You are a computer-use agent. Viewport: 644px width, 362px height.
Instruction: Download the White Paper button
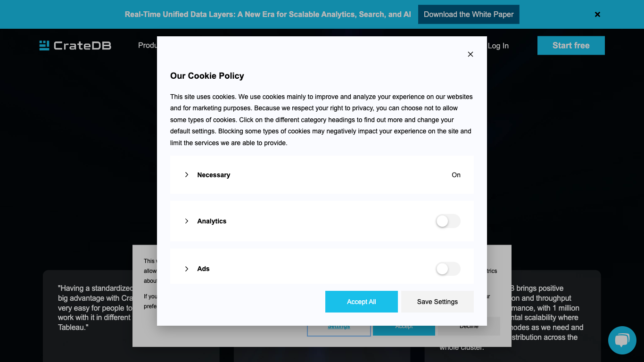click(469, 15)
